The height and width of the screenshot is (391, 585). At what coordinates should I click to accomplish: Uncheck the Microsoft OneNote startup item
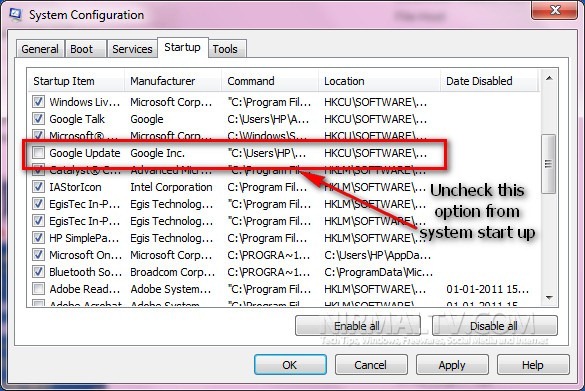[38, 254]
